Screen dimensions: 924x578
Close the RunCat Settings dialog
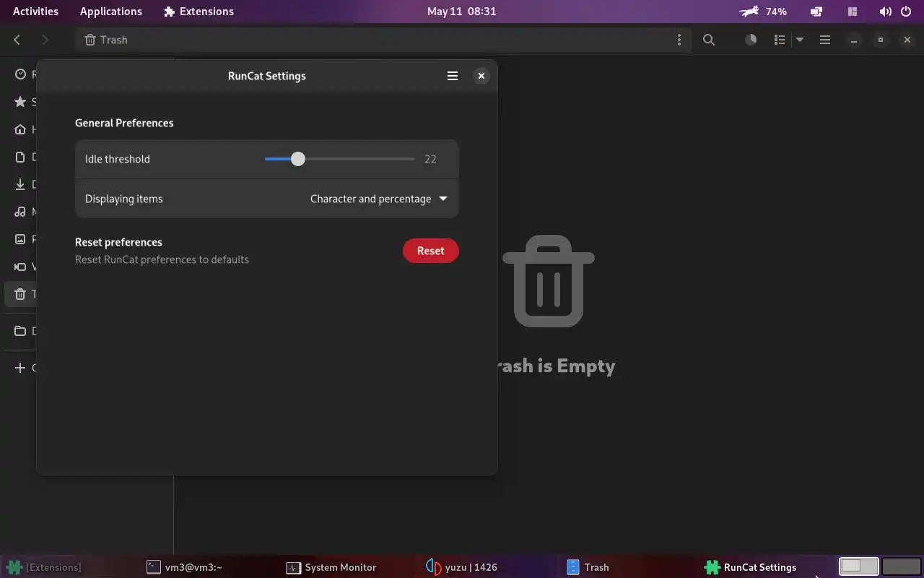[x=481, y=76]
